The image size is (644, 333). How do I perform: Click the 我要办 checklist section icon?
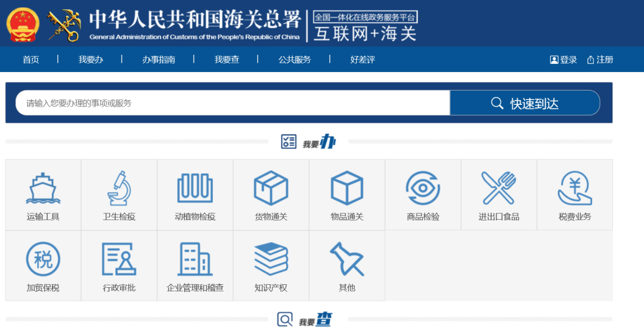point(289,142)
